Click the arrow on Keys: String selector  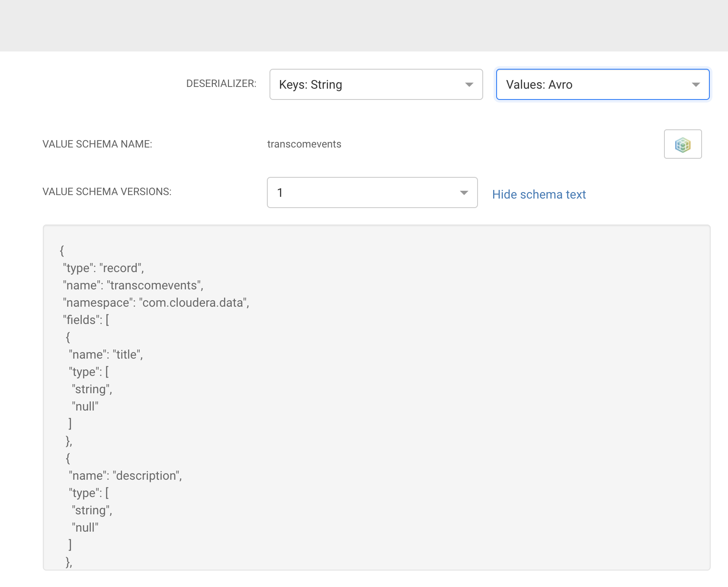click(x=469, y=85)
